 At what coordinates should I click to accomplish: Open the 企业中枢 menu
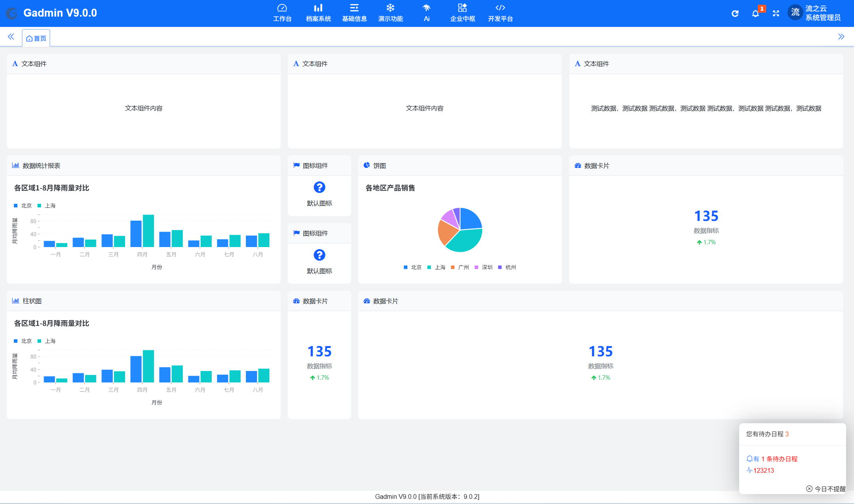point(462,13)
